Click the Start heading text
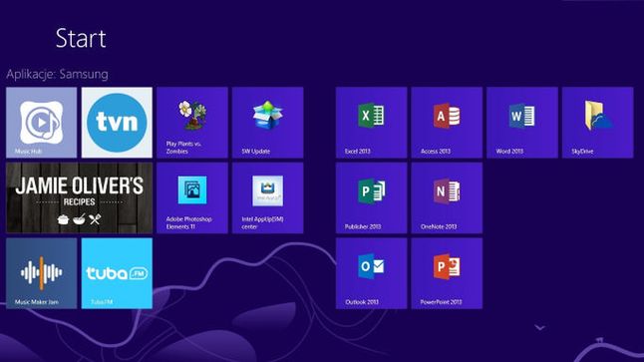This screenshot has width=644, height=362. click(x=81, y=38)
